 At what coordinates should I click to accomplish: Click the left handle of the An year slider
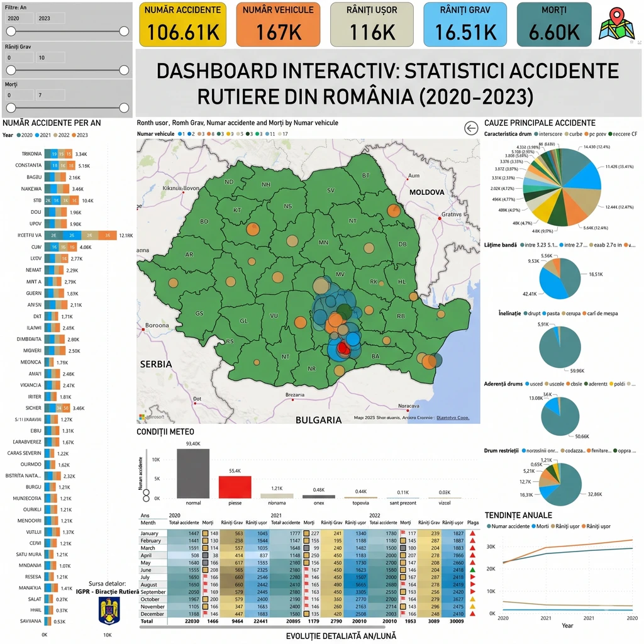click(11, 31)
